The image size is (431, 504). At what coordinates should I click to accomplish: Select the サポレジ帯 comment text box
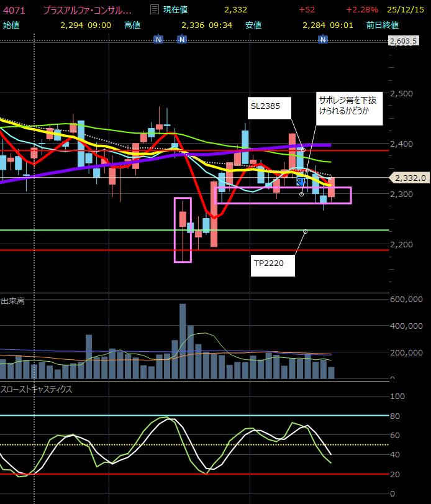[347, 109]
